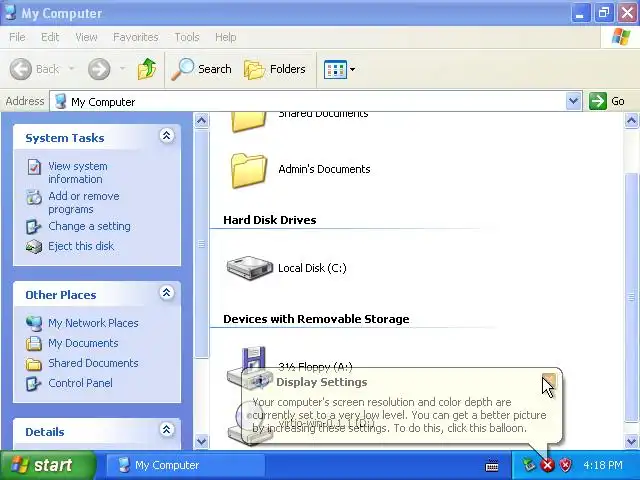Select the 3½ Floppy (A:) drive icon
The height and width of the screenshot is (480, 640).
[x=250, y=366]
